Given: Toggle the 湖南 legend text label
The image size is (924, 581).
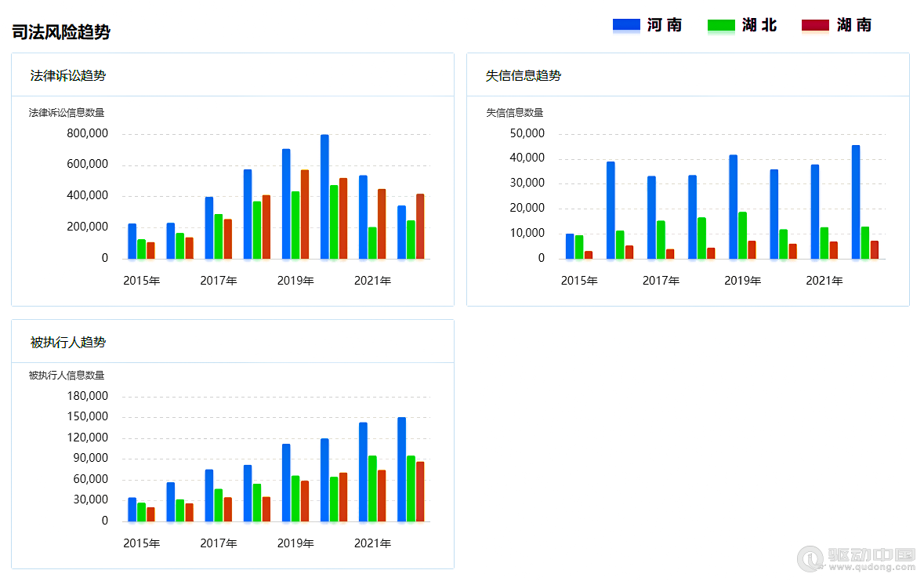Looking at the screenshot, I should tap(853, 25).
